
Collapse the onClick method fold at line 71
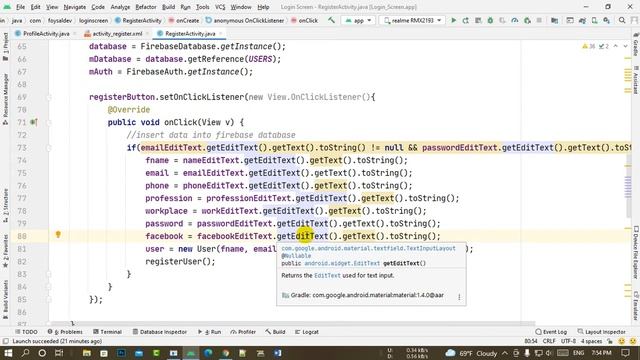pos(49,122)
